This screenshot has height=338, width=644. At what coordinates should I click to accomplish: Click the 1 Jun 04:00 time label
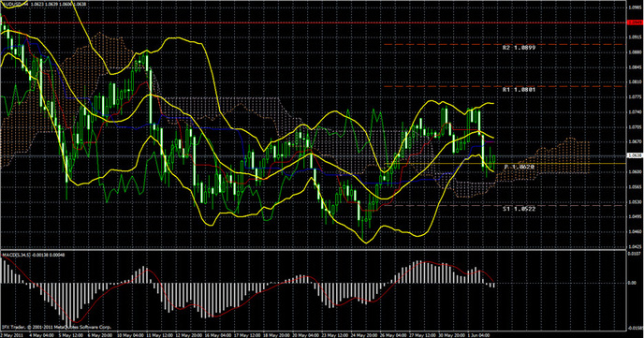478,335
